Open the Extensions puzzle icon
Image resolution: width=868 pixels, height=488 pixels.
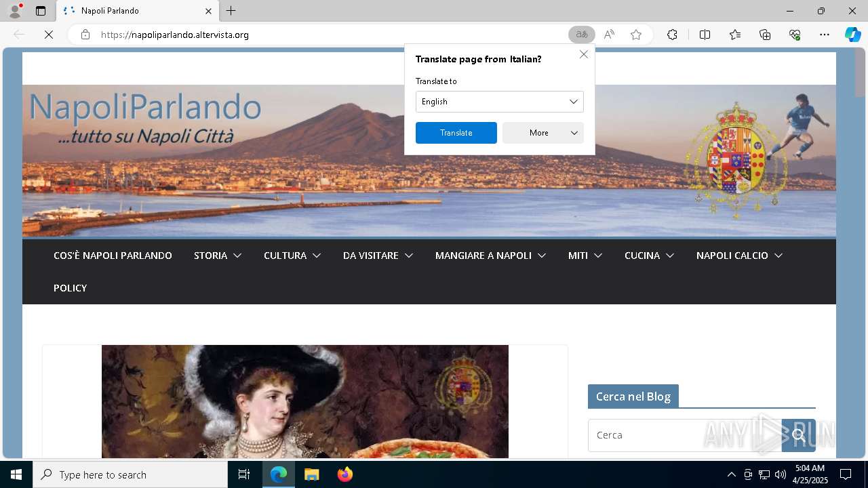tap(672, 35)
